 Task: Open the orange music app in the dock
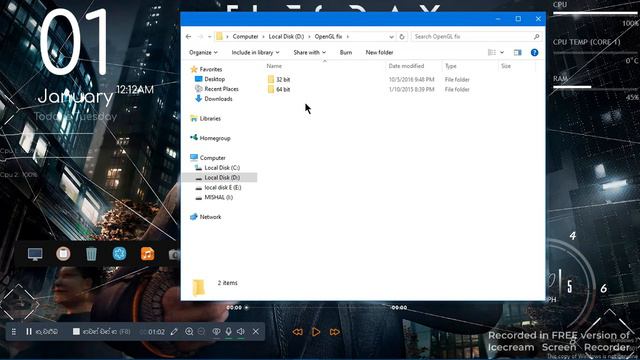(147, 254)
